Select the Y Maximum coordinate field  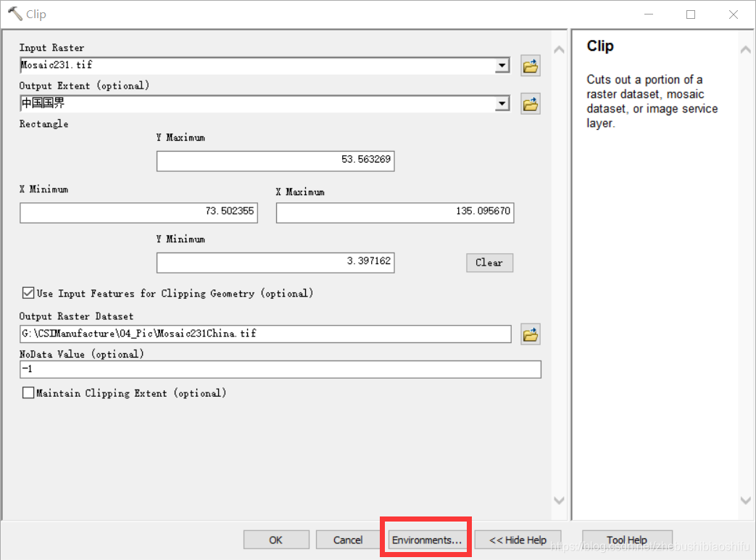point(275,161)
